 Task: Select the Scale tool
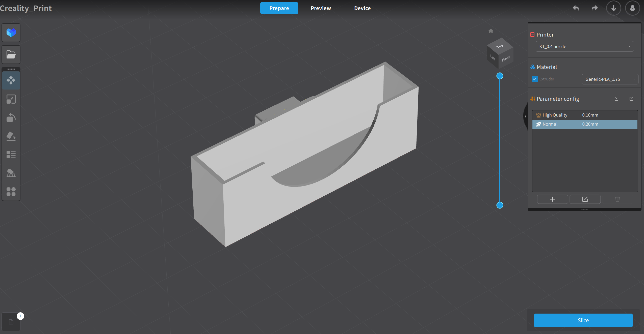(11, 99)
